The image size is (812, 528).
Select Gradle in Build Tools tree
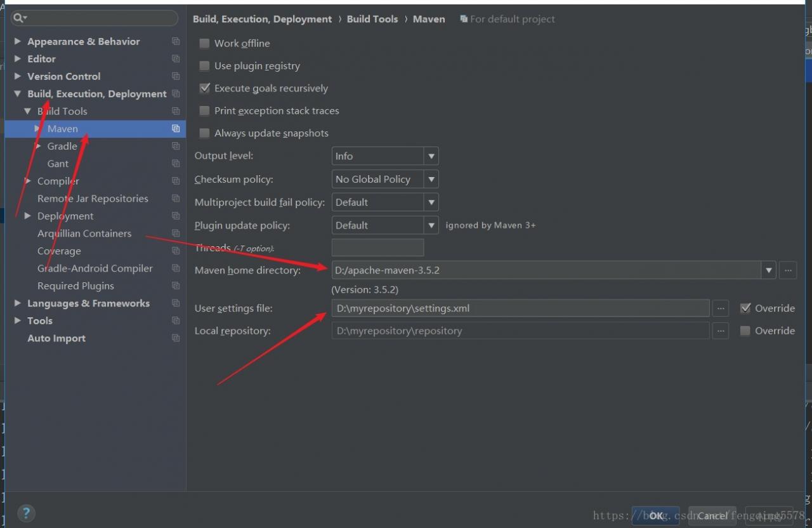(62, 147)
